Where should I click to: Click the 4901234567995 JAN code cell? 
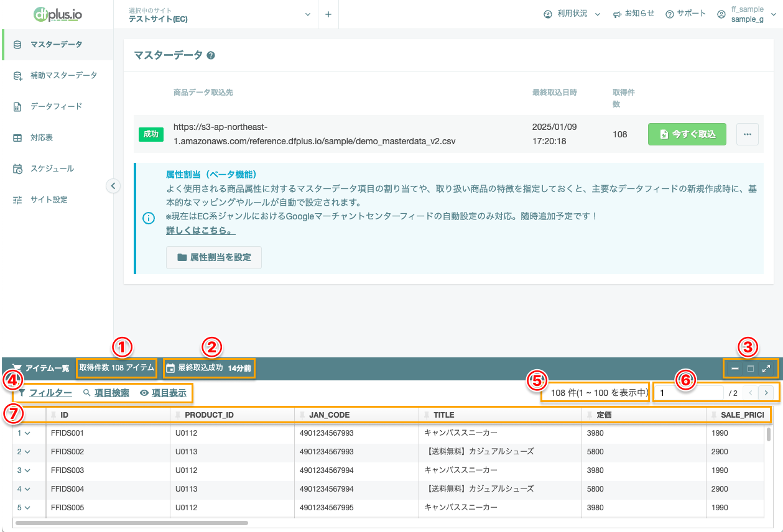click(x=356, y=507)
